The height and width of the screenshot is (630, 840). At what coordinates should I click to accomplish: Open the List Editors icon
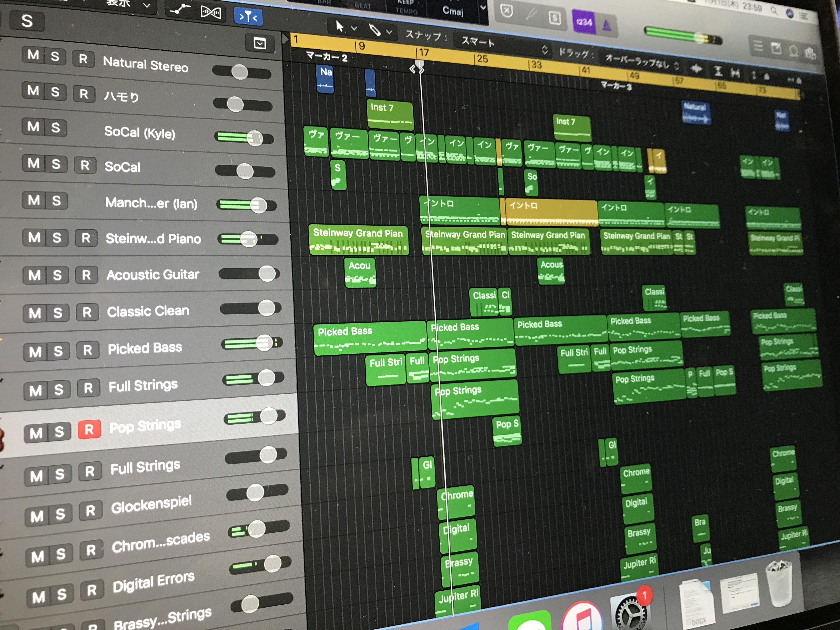click(x=758, y=46)
